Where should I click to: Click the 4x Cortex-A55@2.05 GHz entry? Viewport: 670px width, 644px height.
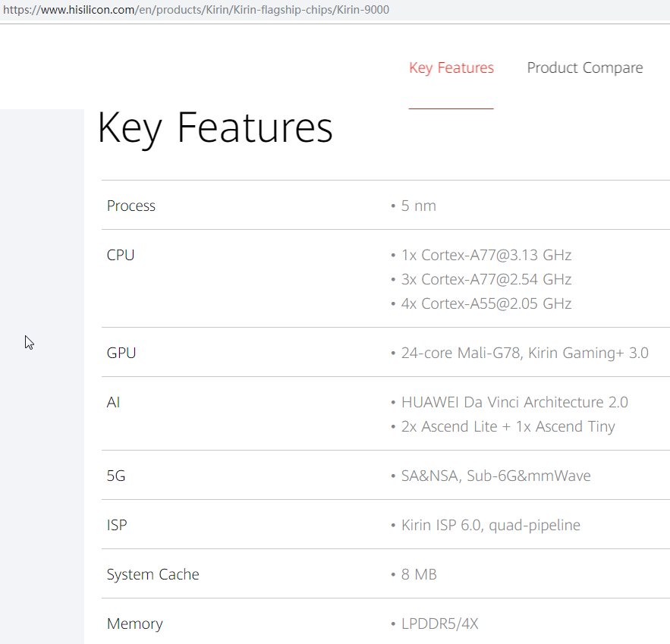486,303
